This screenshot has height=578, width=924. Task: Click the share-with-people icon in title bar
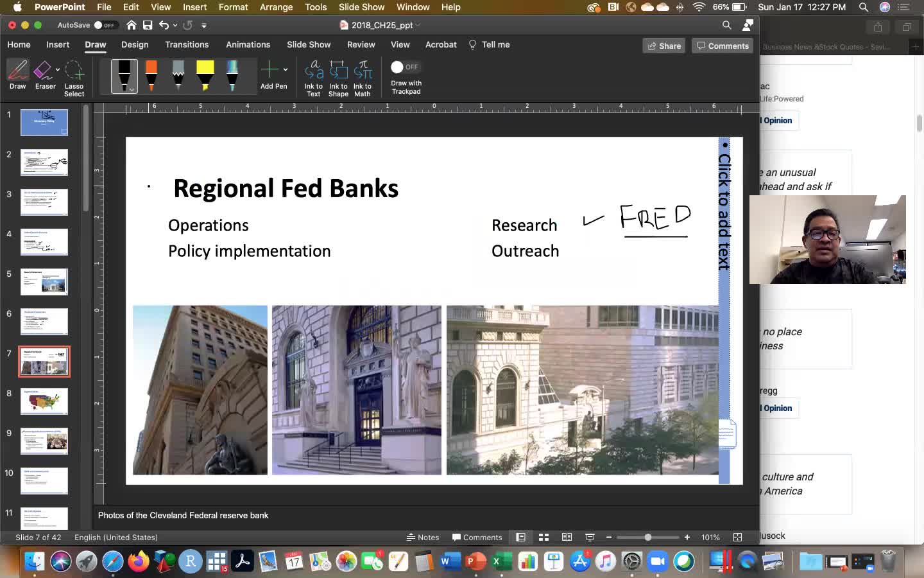pyautogui.click(x=748, y=25)
